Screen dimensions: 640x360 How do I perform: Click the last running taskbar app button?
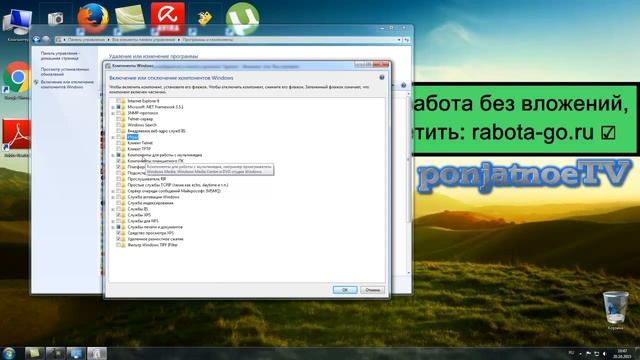point(97,353)
